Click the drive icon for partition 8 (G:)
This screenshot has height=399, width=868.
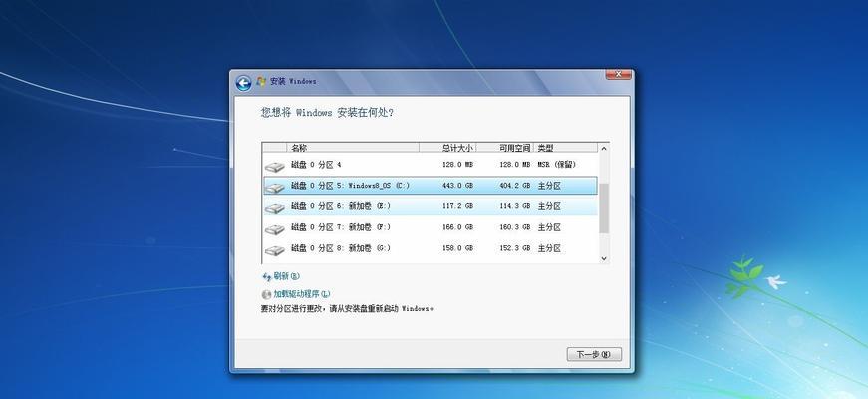pos(275,250)
